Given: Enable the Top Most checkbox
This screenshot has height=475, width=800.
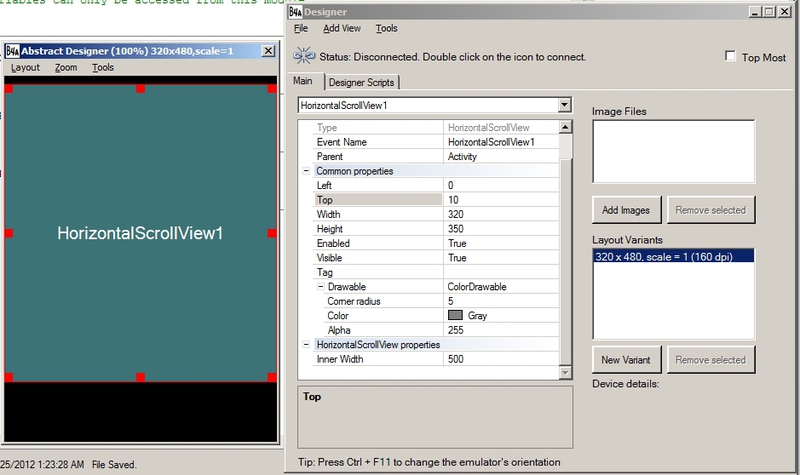Looking at the screenshot, I should [730, 57].
